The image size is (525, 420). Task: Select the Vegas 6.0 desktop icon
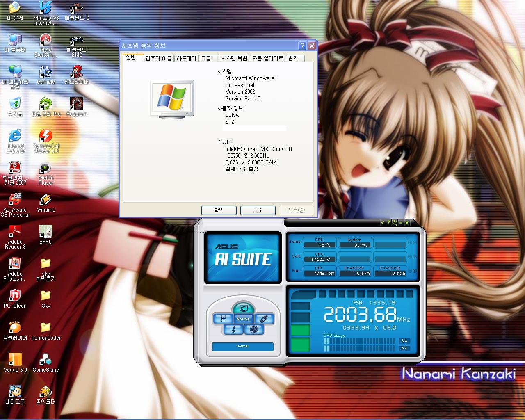(x=15, y=363)
